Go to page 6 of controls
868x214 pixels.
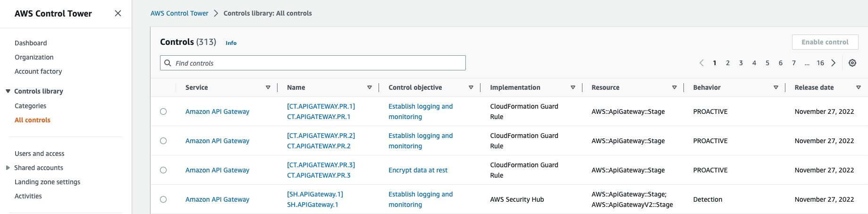point(781,63)
